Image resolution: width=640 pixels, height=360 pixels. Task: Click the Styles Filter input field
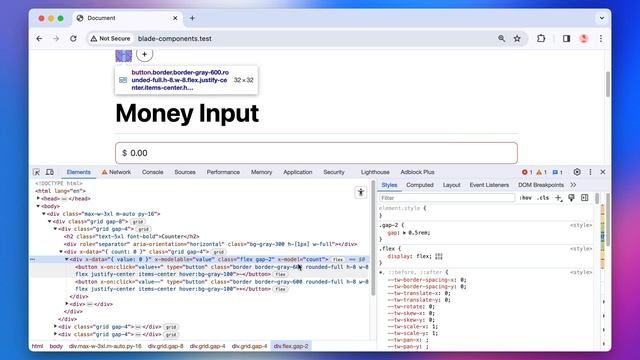point(447,198)
